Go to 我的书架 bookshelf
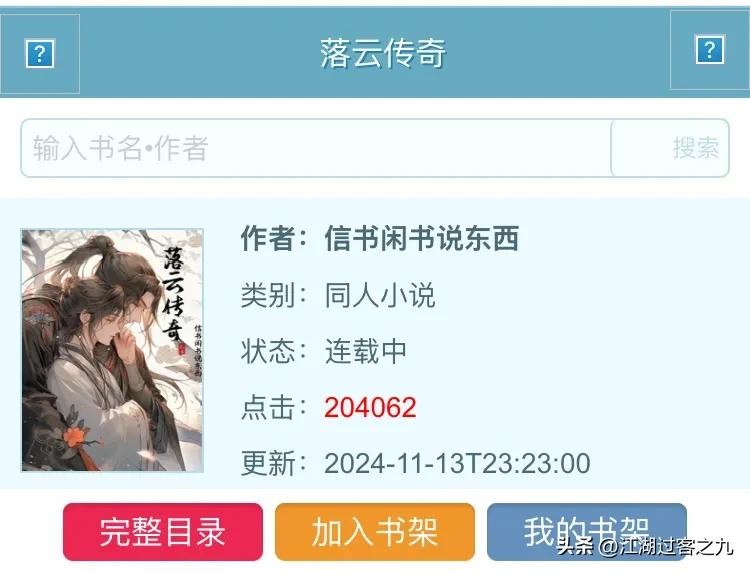The height and width of the screenshot is (573, 750). coord(587,531)
